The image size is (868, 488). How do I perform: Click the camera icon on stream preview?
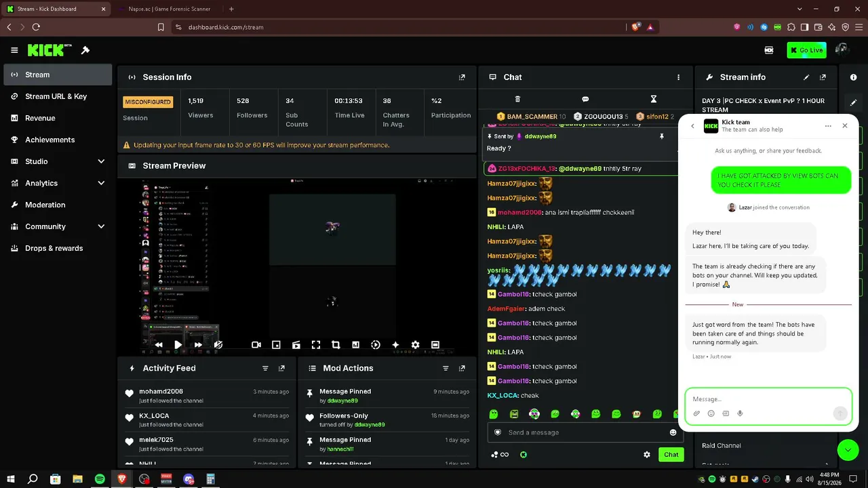click(256, 345)
